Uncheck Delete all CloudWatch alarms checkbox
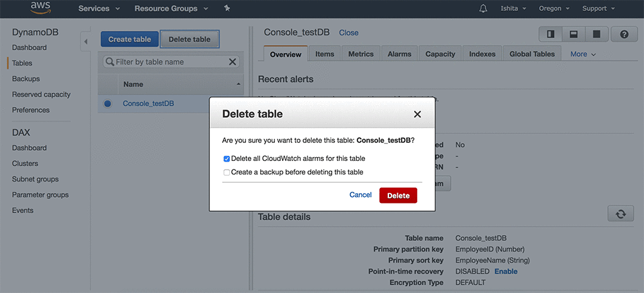This screenshot has width=644, height=293. tap(226, 158)
